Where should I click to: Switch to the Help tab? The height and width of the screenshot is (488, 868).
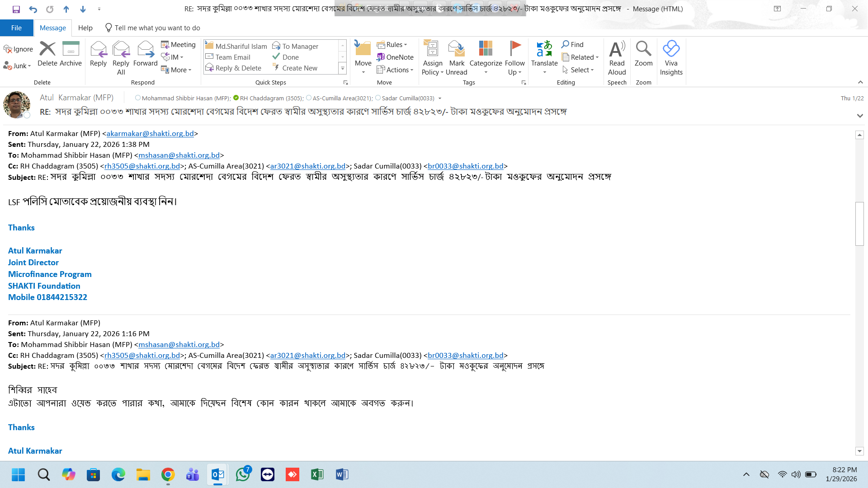point(85,28)
